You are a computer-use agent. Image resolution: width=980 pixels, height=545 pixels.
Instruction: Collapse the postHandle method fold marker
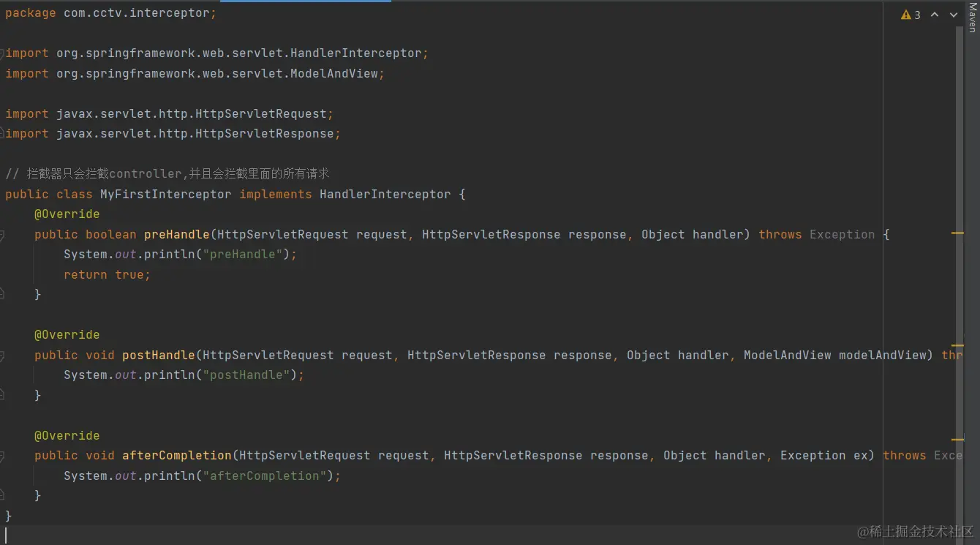(x=2, y=356)
